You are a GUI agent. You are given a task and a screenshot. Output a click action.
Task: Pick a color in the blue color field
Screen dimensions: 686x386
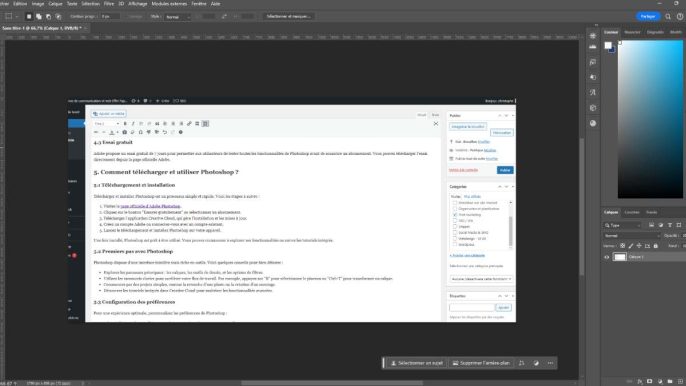tap(650, 119)
